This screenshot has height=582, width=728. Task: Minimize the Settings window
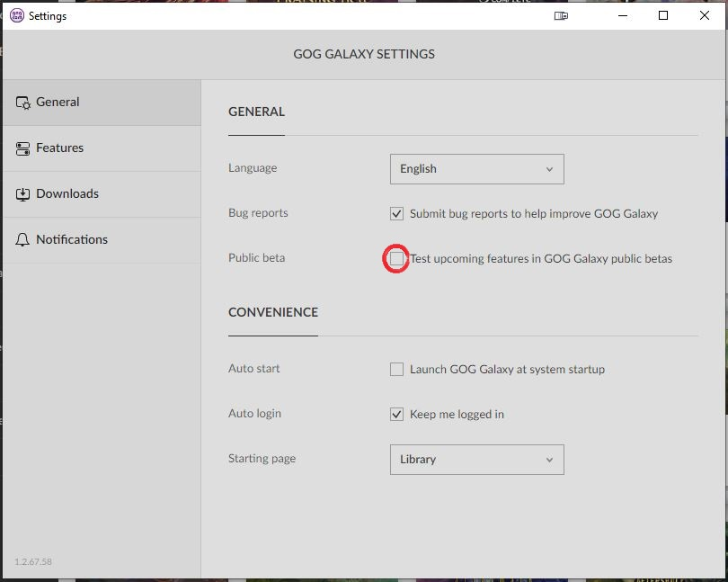pyautogui.click(x=623, y=15)
